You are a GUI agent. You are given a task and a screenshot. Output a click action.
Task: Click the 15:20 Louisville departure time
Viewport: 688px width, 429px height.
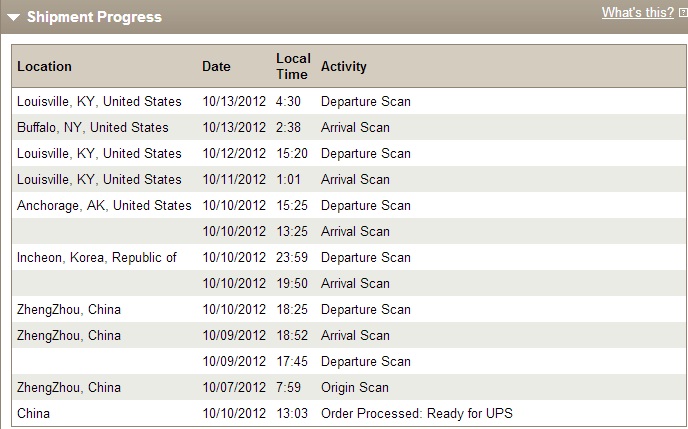pos(292,154)
